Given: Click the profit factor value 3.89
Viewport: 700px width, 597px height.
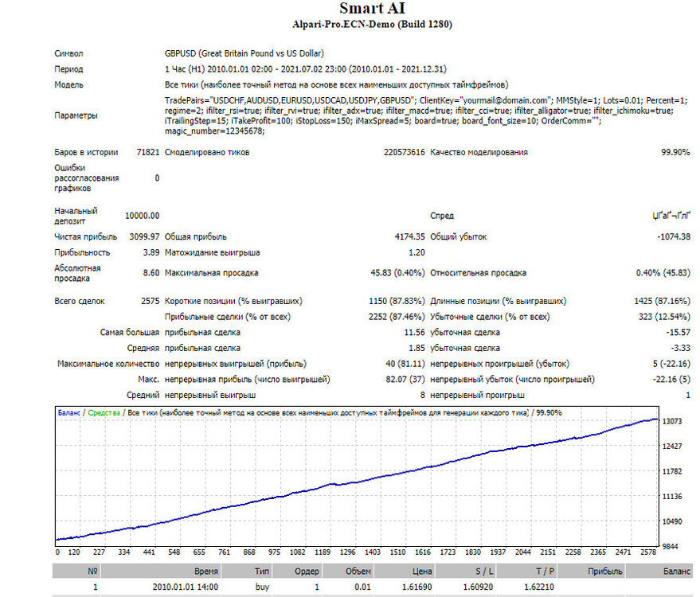Looking at the screenshot, I should pos(151,252).
